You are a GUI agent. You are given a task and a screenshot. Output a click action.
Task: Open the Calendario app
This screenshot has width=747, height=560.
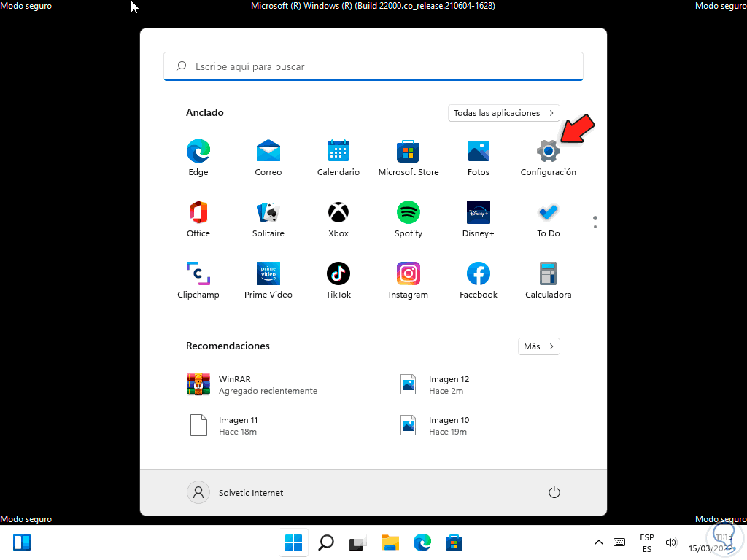pyautogui.click(x=338, y=158)
